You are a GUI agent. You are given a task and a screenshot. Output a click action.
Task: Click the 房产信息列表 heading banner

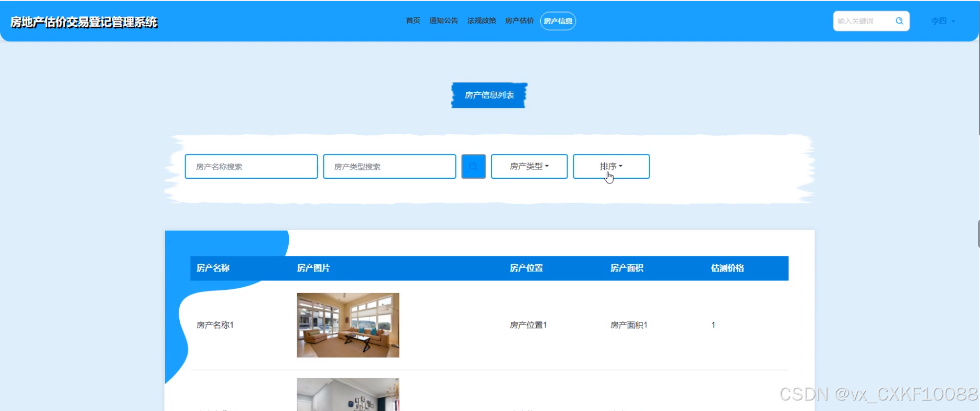[489, 95]
